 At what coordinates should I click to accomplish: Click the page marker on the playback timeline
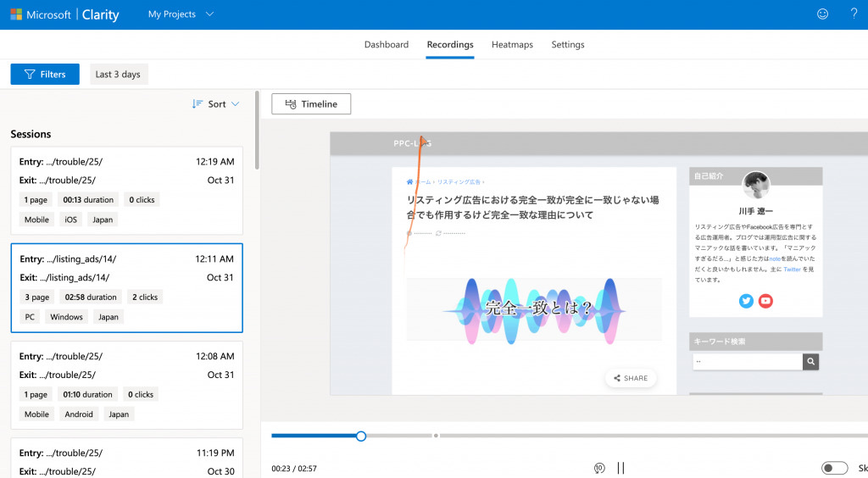point(436,436)
